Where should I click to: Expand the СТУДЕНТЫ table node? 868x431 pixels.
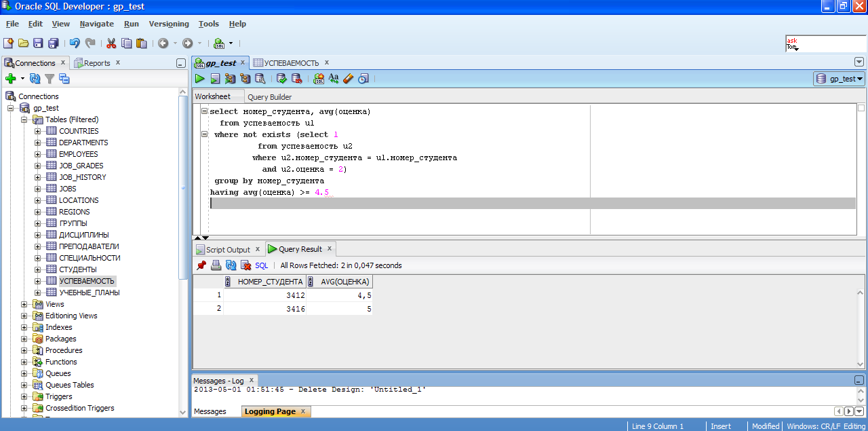point(38,269)
